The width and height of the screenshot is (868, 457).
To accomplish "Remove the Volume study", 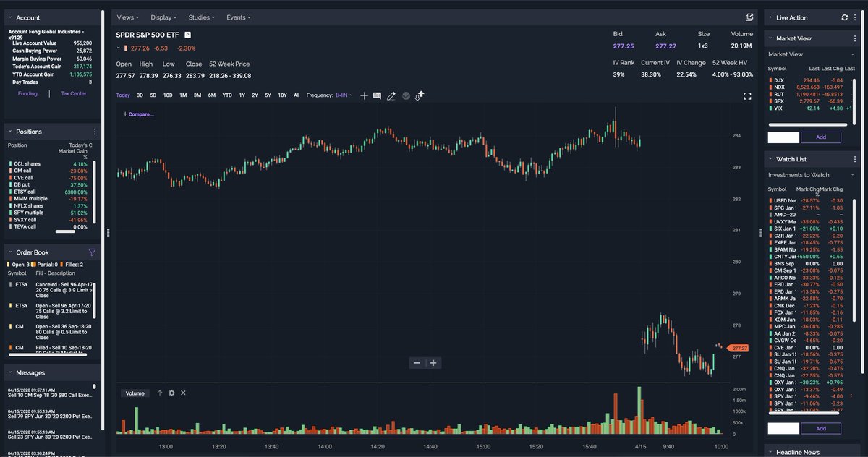I will [x=183, y=393].
